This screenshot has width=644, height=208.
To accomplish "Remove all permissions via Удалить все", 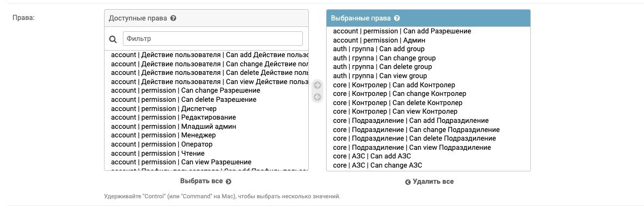I will pos(429,182).
